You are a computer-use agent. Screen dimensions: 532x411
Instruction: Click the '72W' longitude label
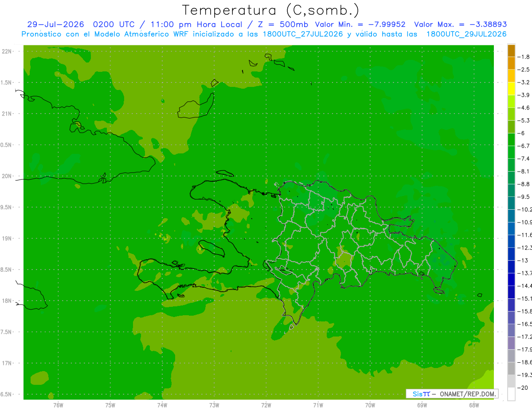(266, 405)
